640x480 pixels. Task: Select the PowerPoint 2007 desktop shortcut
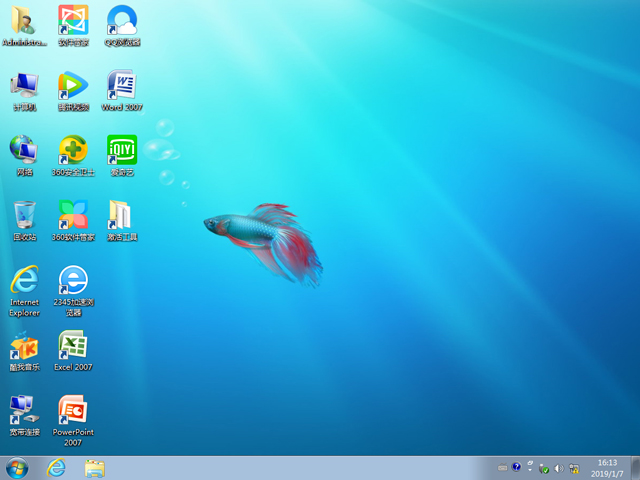[73, 410]
